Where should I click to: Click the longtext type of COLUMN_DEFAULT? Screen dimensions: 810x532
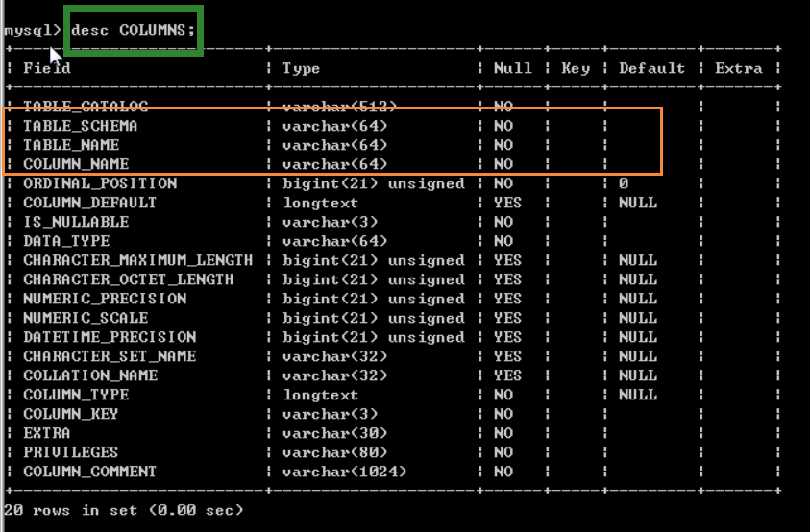click(320, 203)
